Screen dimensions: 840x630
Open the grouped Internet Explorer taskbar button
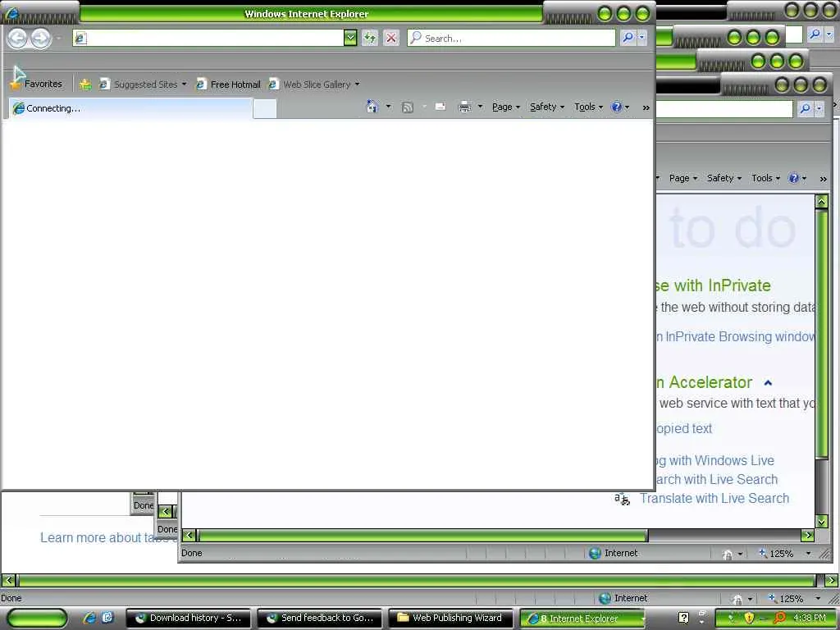click(582, 619)
